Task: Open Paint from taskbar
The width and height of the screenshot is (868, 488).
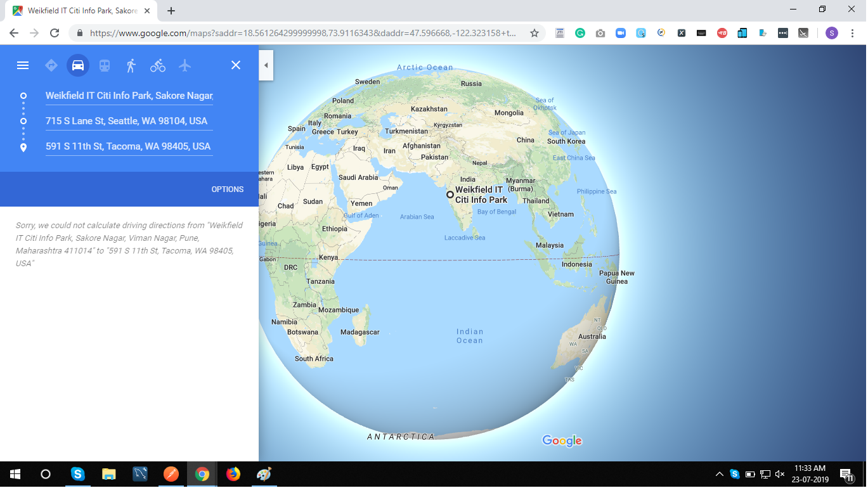Action: (x=264, y=474)
